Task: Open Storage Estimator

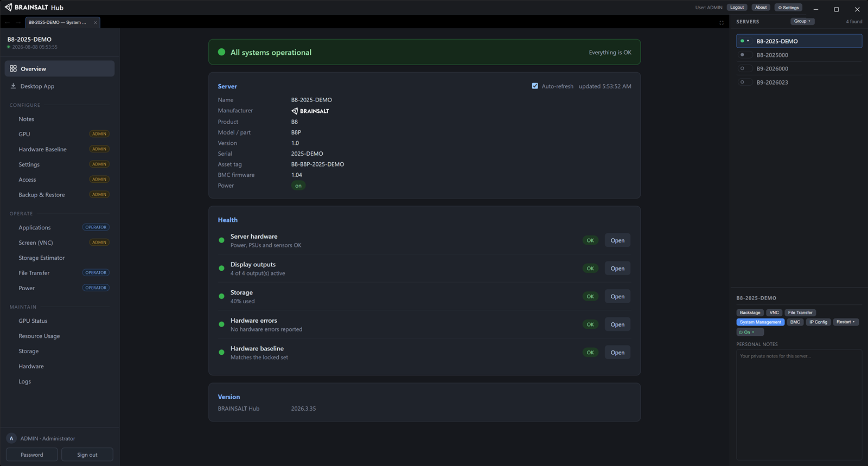Action: click(60, 258)
